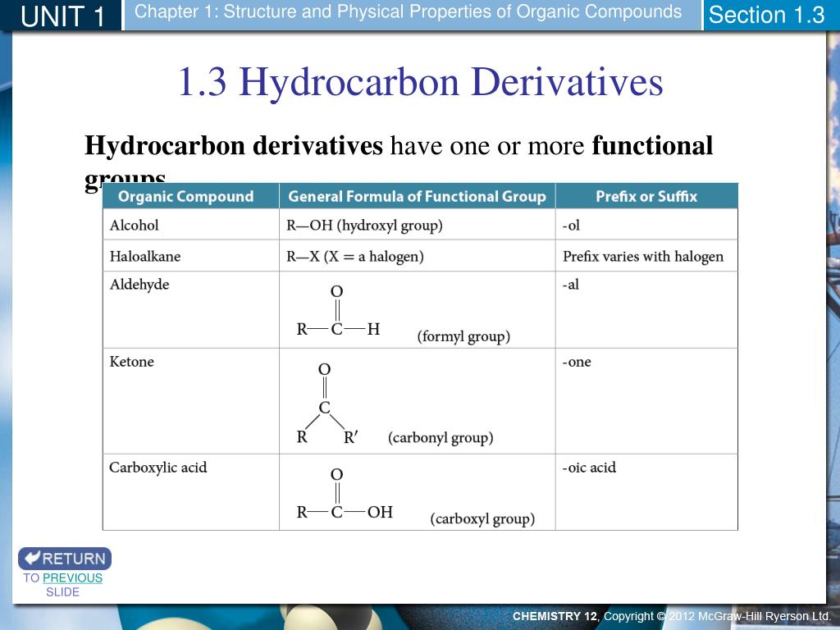The height and width of the screenshot is (630, 840).
Task: Click the Chapter 1 title banner
Action: 412,15
